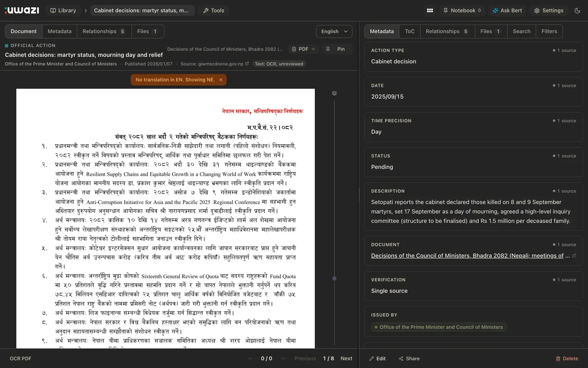This screenshot has width=588, height=368.
Task: Click the page position marker on the scroll track
Action: coord(334,278)
